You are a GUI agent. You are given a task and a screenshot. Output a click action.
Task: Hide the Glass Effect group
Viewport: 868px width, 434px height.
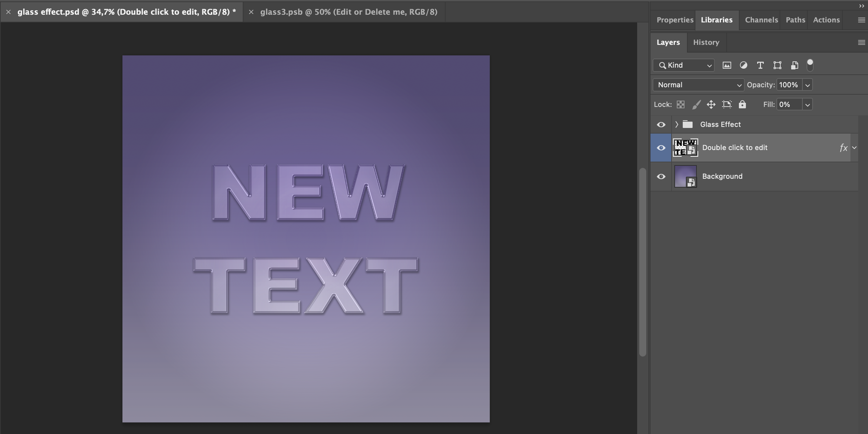661,125
